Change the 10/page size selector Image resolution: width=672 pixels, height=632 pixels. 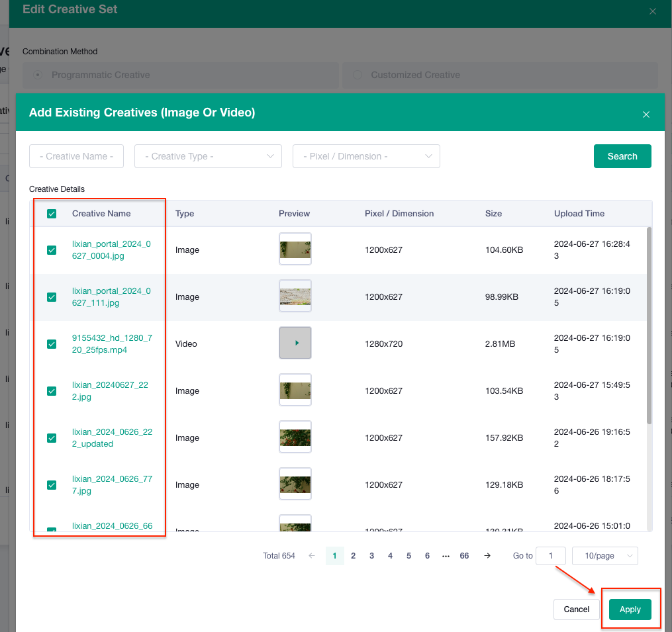tap(604, 556)
